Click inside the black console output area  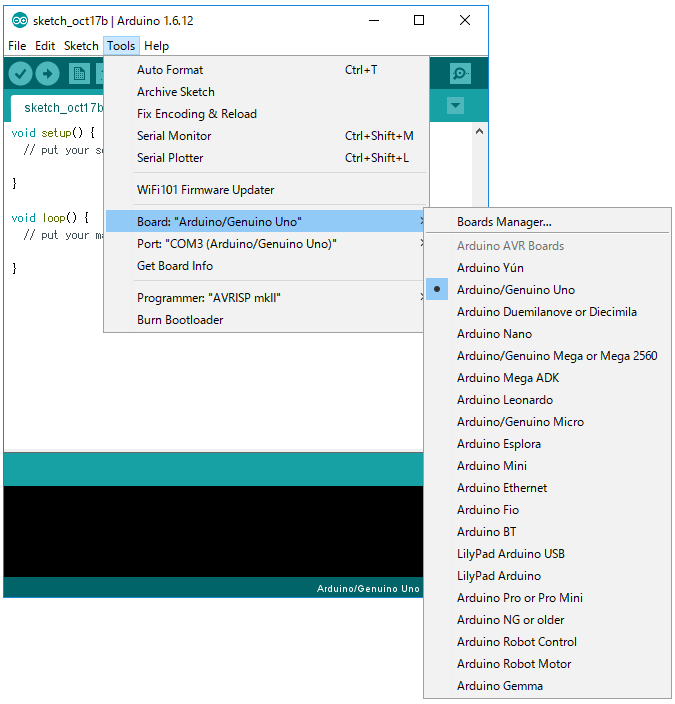tap(213, 531)
